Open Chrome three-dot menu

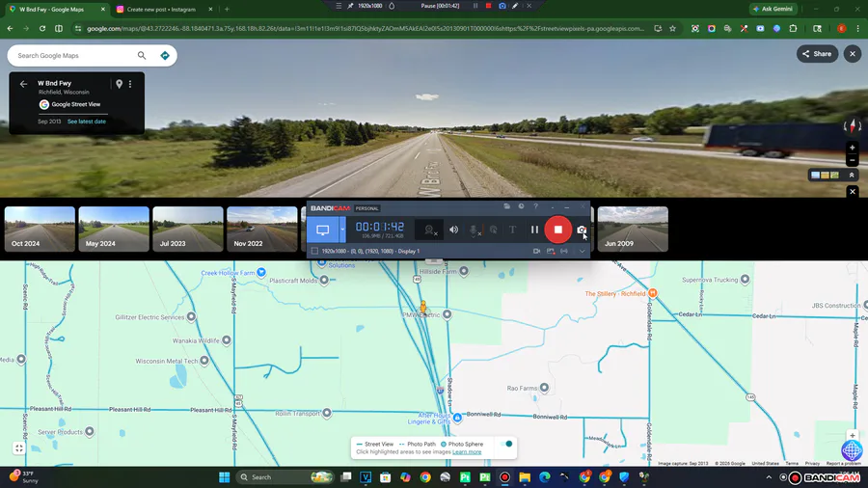[x=858, y=28]
